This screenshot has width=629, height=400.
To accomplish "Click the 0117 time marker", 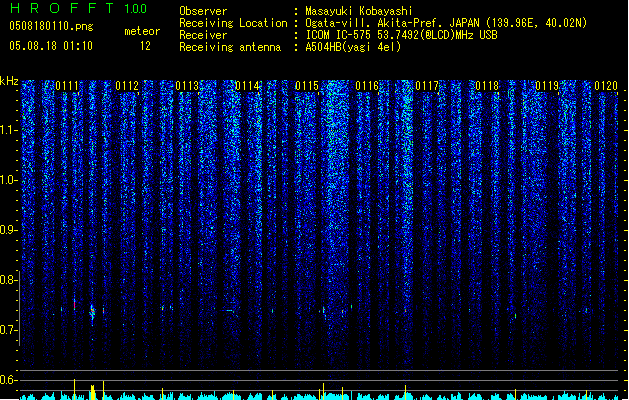I will click(x=427, y=86).
